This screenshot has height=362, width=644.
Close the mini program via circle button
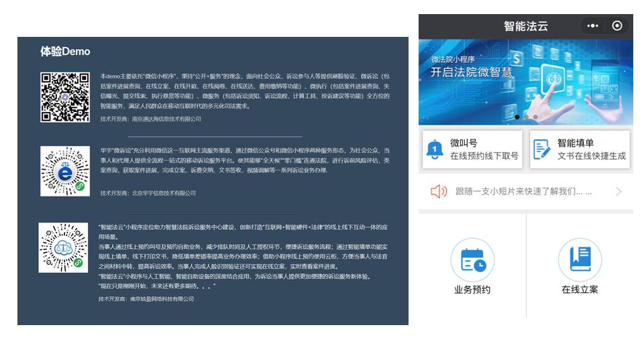(x=617, y=26)
